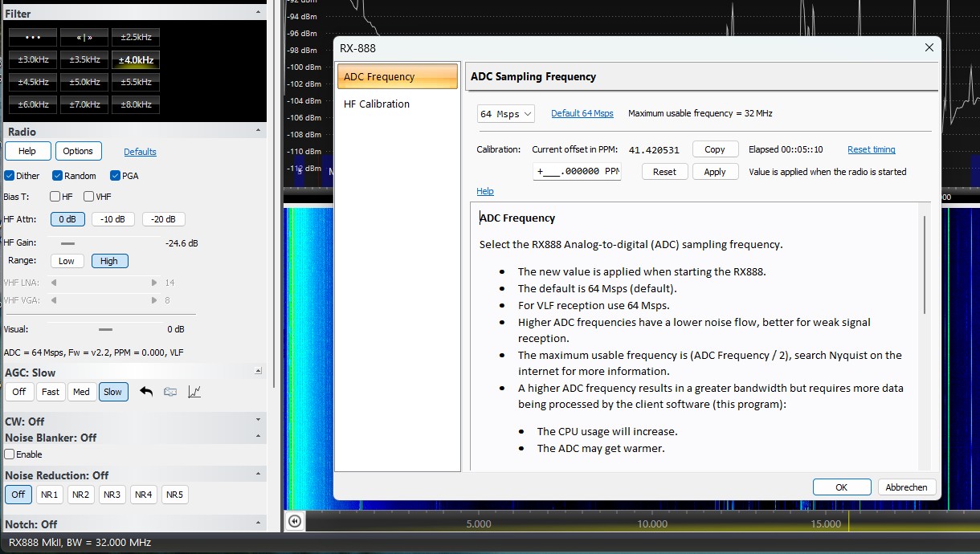Click the PPM offset input field
Viewport: 980px width, 554px height.
[x=577, y=172]
